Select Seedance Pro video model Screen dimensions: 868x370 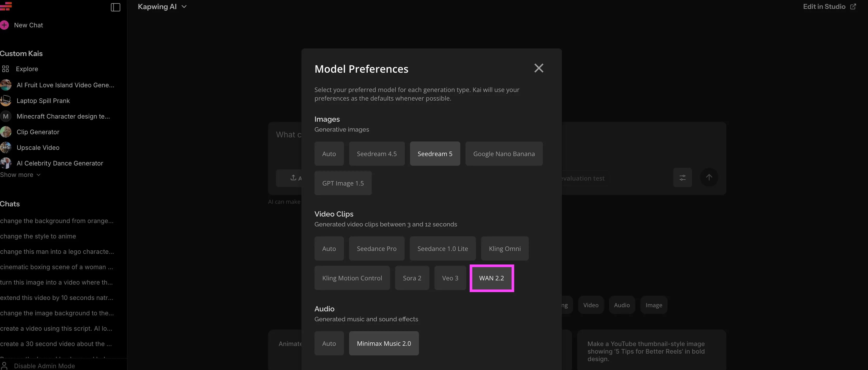coord(376,249)
